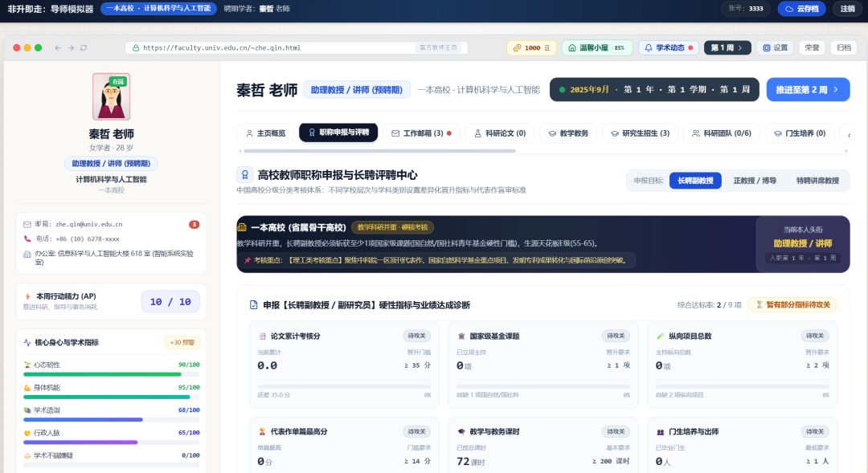Open the 温馨小屋 house panel
The height and width of the screenshot is (473, 868).
tap(596, 48)
